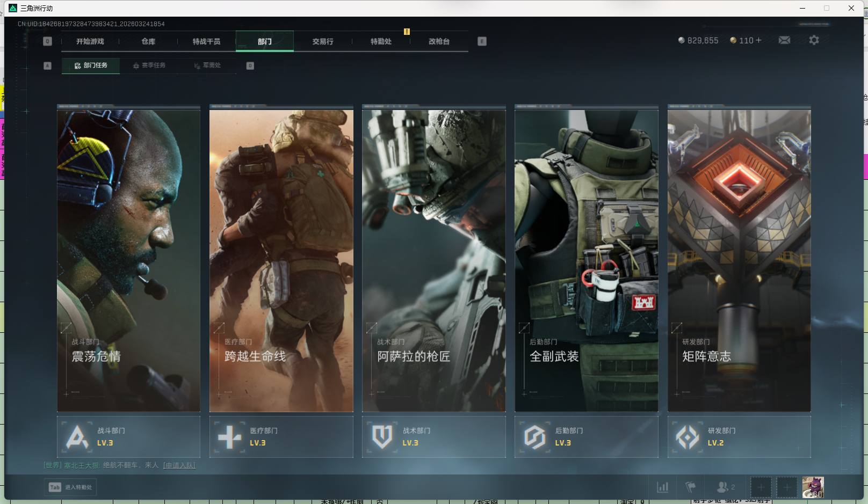Go to the 开始游戏 tab
Image resolution: width=868 pixels, height=504 pixels.
coord(90,41)
